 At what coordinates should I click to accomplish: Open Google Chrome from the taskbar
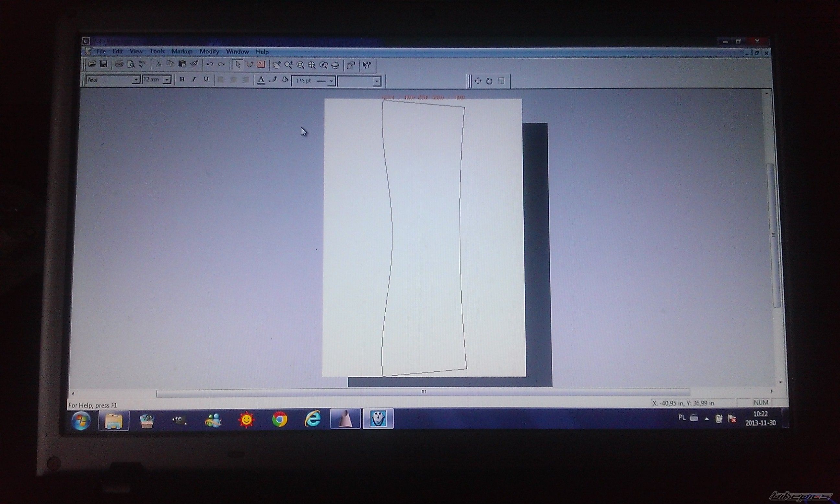coord(280,420)
